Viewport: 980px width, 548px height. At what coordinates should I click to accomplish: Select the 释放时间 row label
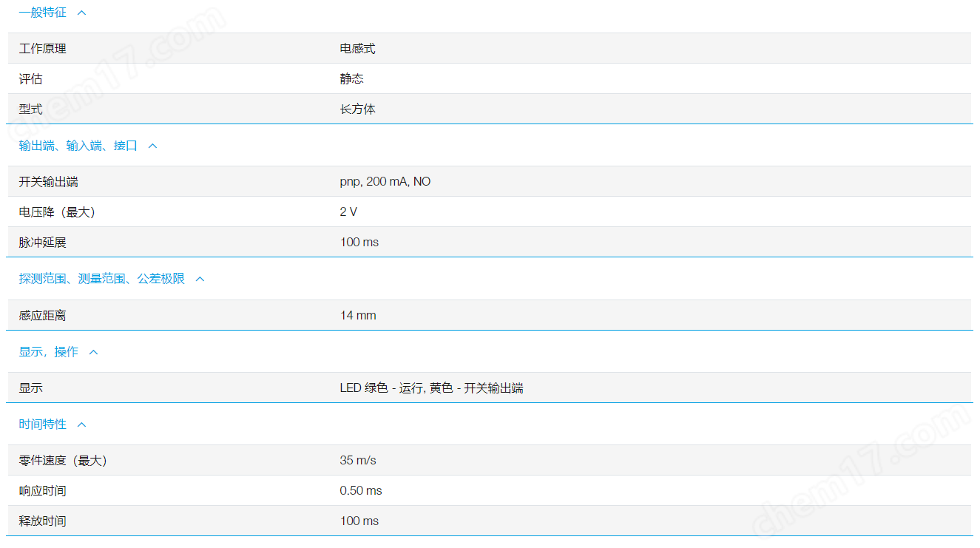coord(43,521)
